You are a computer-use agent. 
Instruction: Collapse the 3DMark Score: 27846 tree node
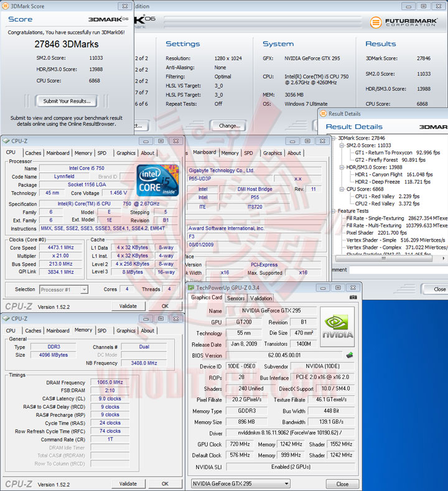coord(334,138)
